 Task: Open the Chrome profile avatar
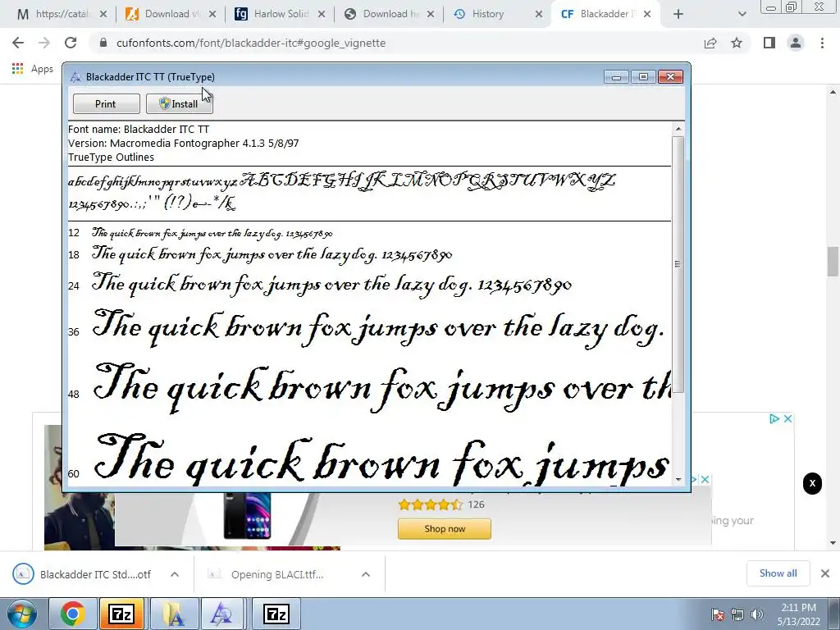796,43
